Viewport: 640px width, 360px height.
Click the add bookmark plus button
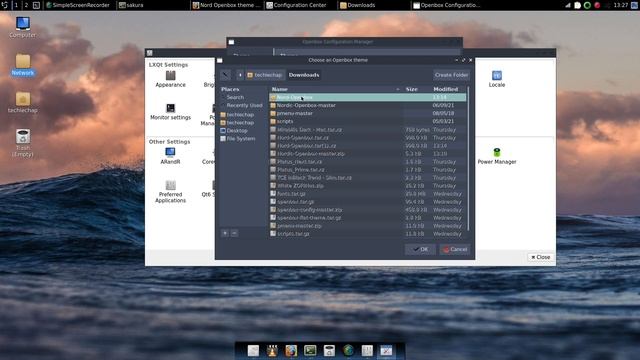click(x=225, y=233)
